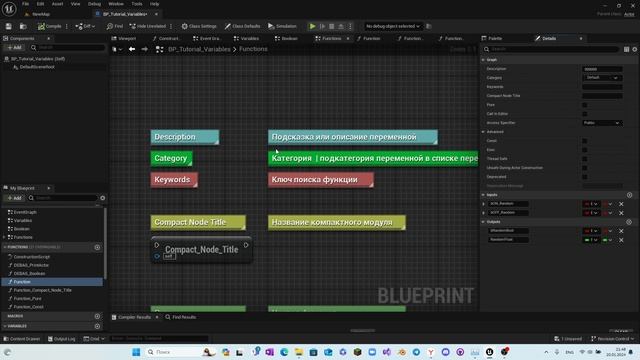Open the debug object selector dropdown
This screenshot has width=640, height=360.
pos(392,26)
